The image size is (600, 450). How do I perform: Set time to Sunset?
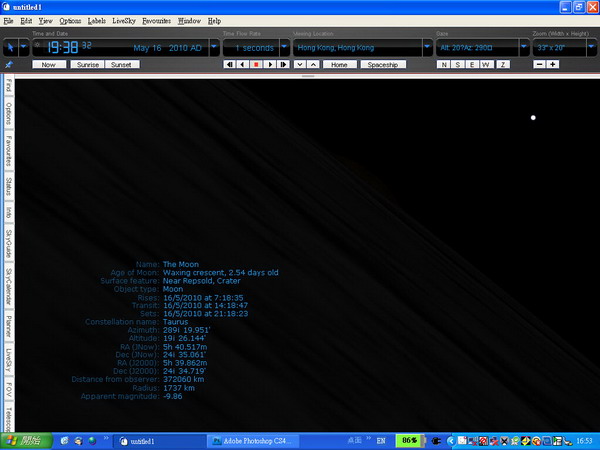[x=121, y=64]
